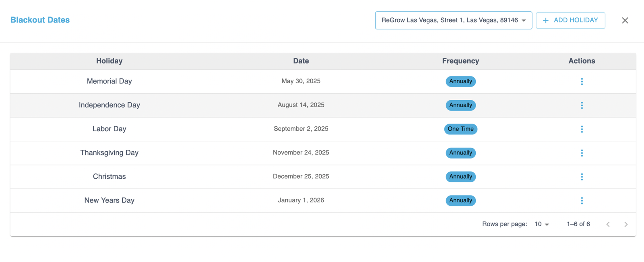Screen dimensions: 644x262
Task: Click the Holiday column header
Action: click(109, 61)
